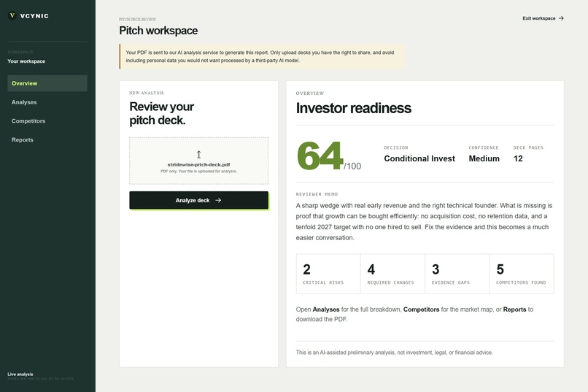This screenshot has height=392, width=588.
Task: Click the upload arrow icon in dropzone
Action: tap(198, 154)
